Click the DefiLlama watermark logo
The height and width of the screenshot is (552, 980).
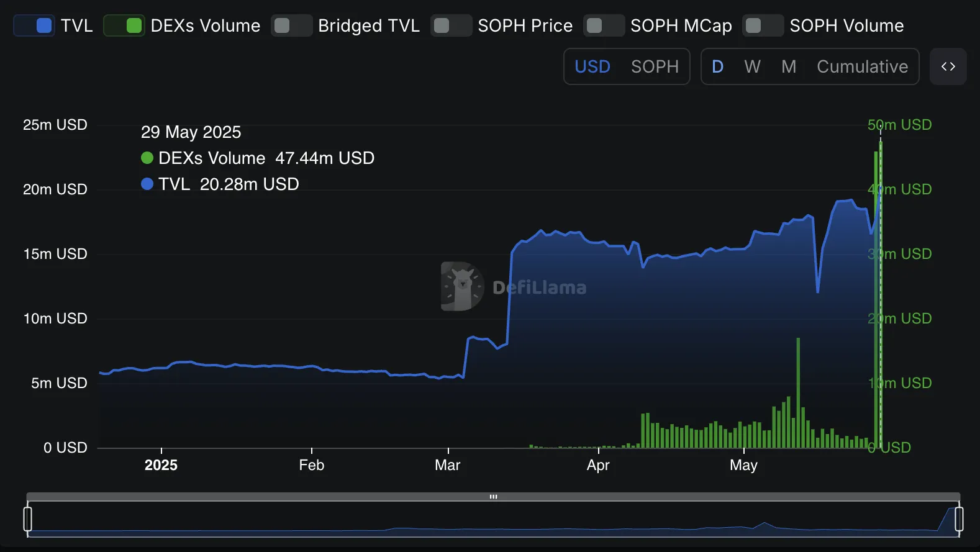point(462,286)
